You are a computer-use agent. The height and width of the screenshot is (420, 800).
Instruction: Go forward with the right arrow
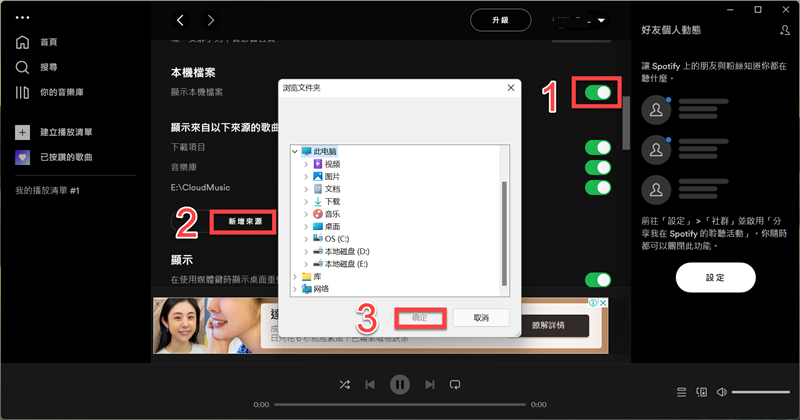coord(211,20)
